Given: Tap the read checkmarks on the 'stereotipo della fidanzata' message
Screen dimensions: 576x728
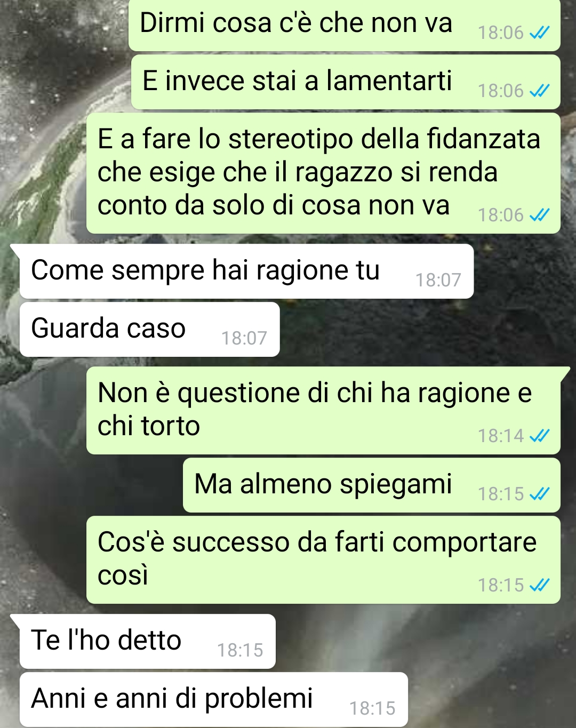Looking at the screenshot, I should click(539, 215).
